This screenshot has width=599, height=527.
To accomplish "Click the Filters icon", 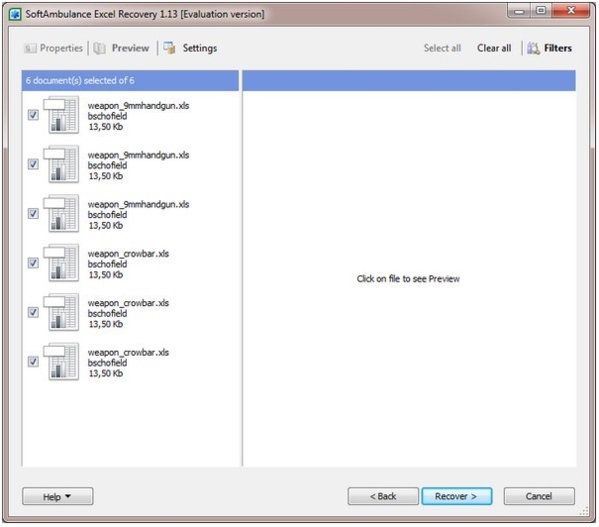I will 533,48.
